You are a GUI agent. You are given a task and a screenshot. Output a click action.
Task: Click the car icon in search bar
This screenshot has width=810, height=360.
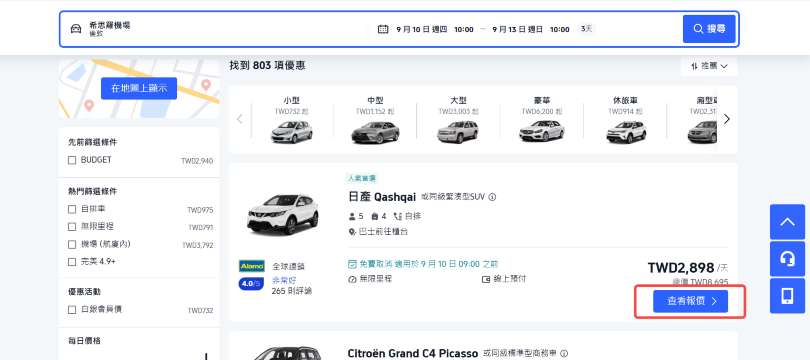[x=76, y=29]
